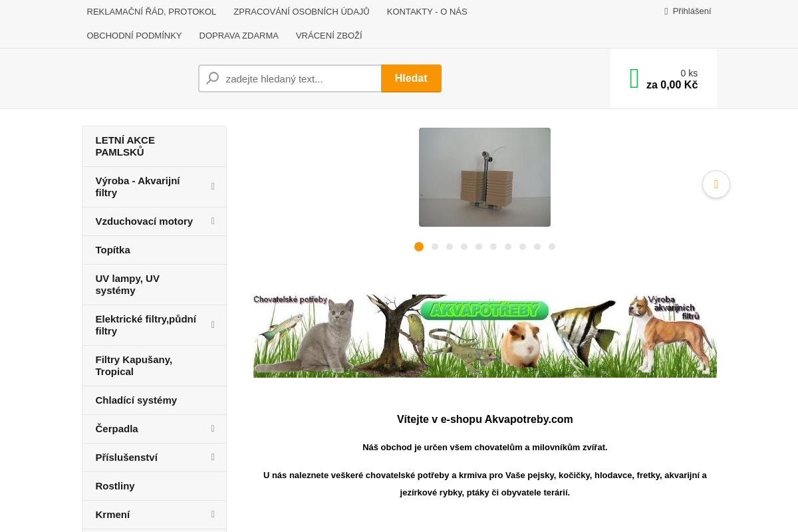
Task: Open Filtry Kapušany, Tropical category
Action: pos(154,366)
